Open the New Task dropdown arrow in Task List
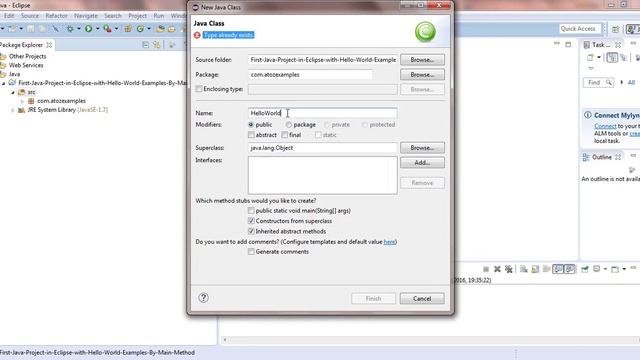Viewport: 640px width, 360px height. (x=599, y=58)
